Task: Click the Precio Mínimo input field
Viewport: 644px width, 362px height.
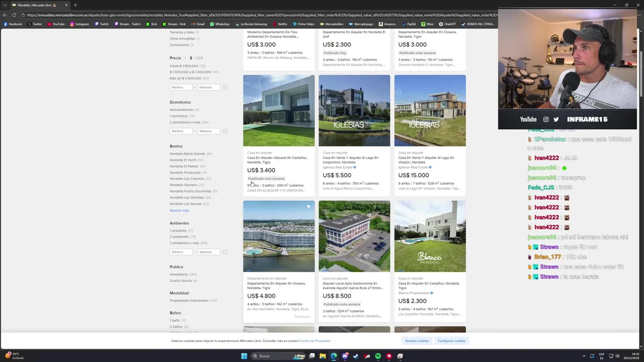Action: pos(181,87)
